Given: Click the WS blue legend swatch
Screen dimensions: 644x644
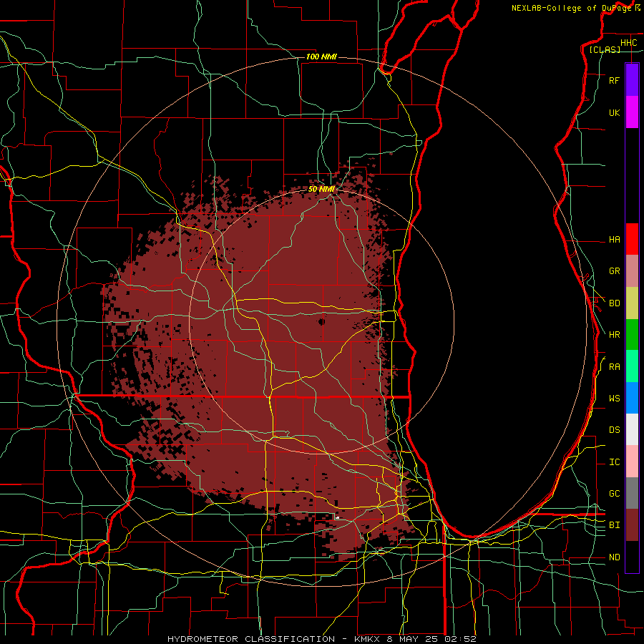Looking at the screenshot, I should coord(632,398).
